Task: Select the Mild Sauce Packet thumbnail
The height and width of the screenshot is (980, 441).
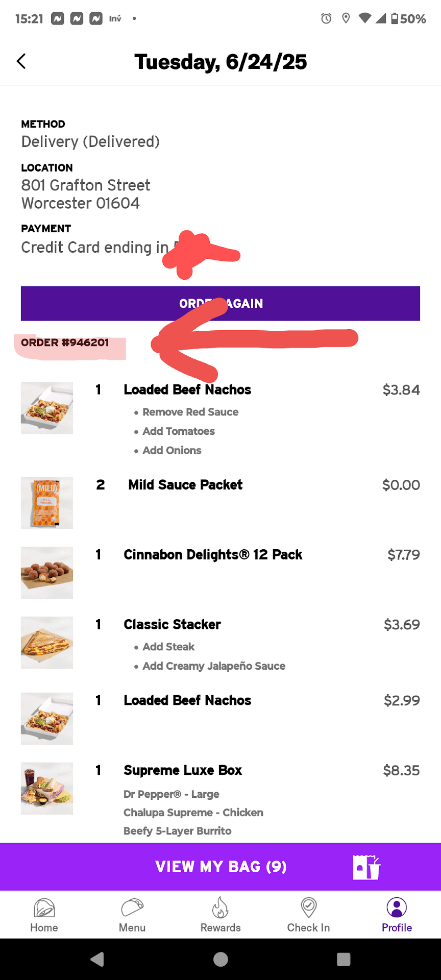Action: pyautogui.click(x=47, y=503)
